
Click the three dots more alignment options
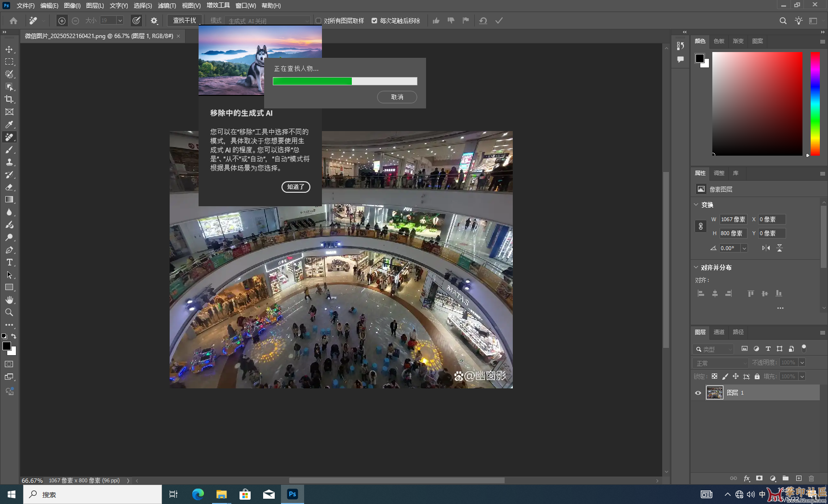[x=780, y=308]
